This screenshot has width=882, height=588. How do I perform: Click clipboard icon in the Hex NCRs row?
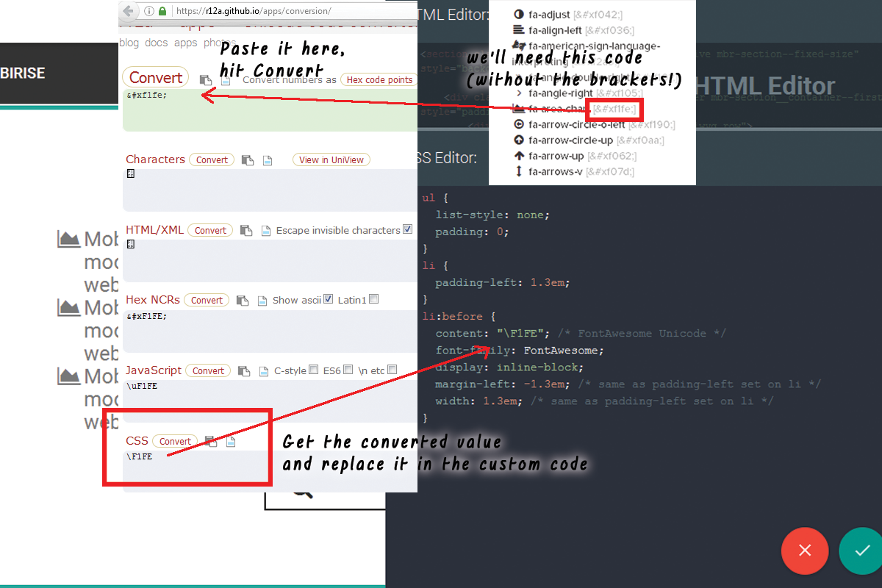coord(243,301)
